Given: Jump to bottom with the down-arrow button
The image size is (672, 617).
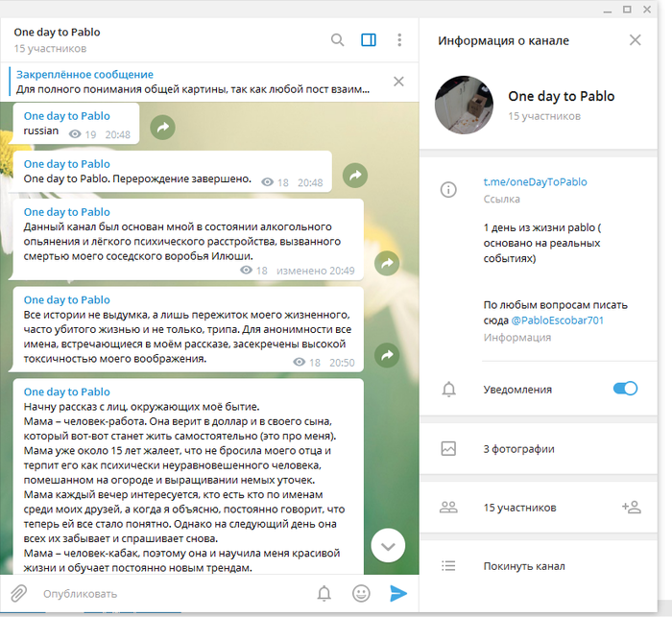Looking at the screenshot, I should pyautogui.click(x=388, y=545).
